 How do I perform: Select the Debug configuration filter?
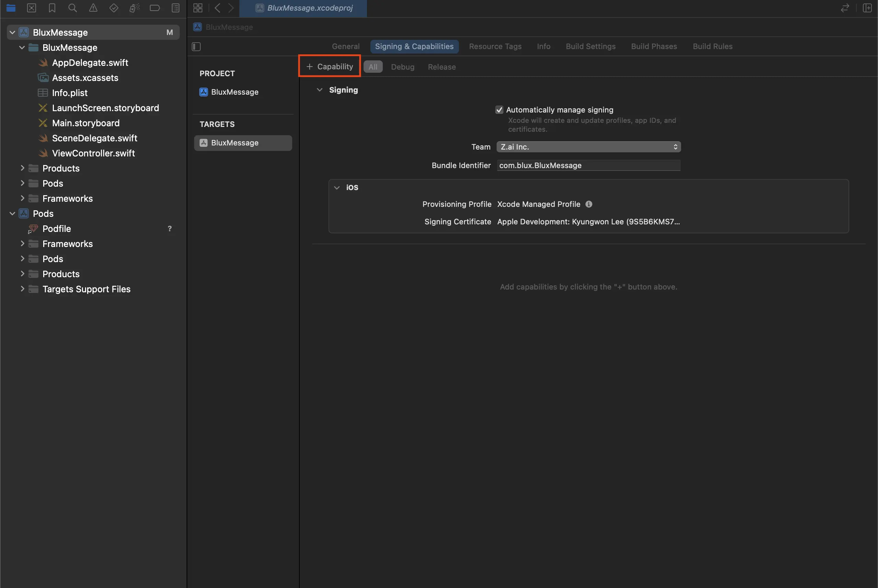pos(403,67)
